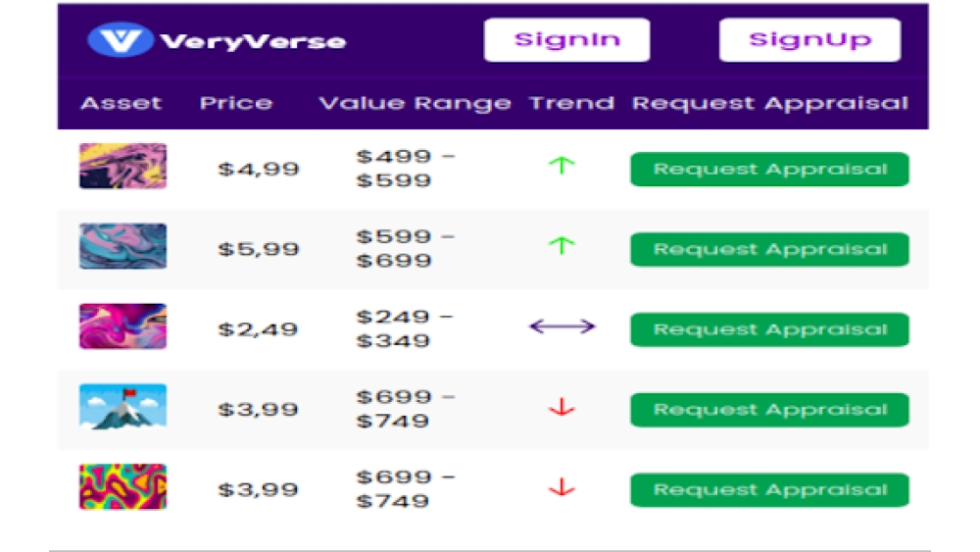Request appraisal for the last listed asset

pyautogui.click(x=769, y=490)
